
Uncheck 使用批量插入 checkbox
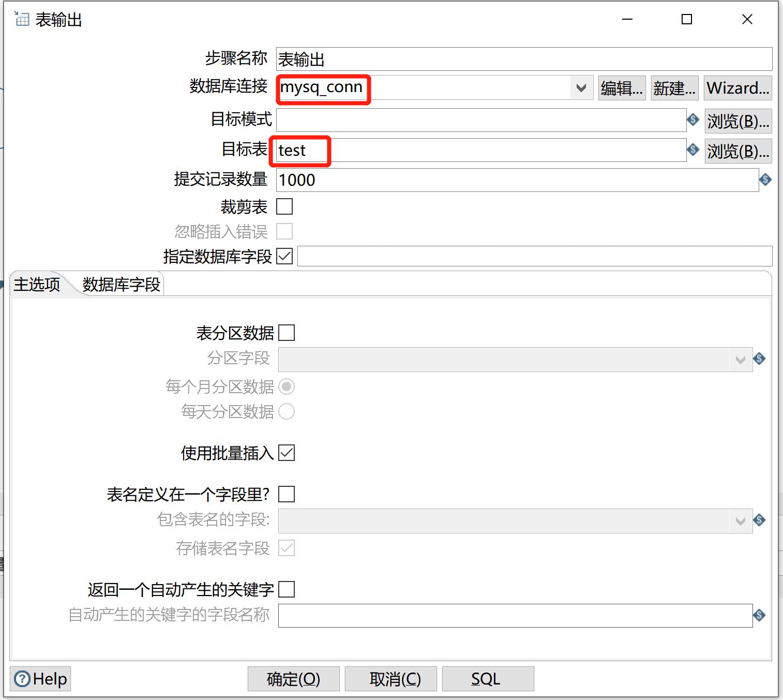(287, 453)
